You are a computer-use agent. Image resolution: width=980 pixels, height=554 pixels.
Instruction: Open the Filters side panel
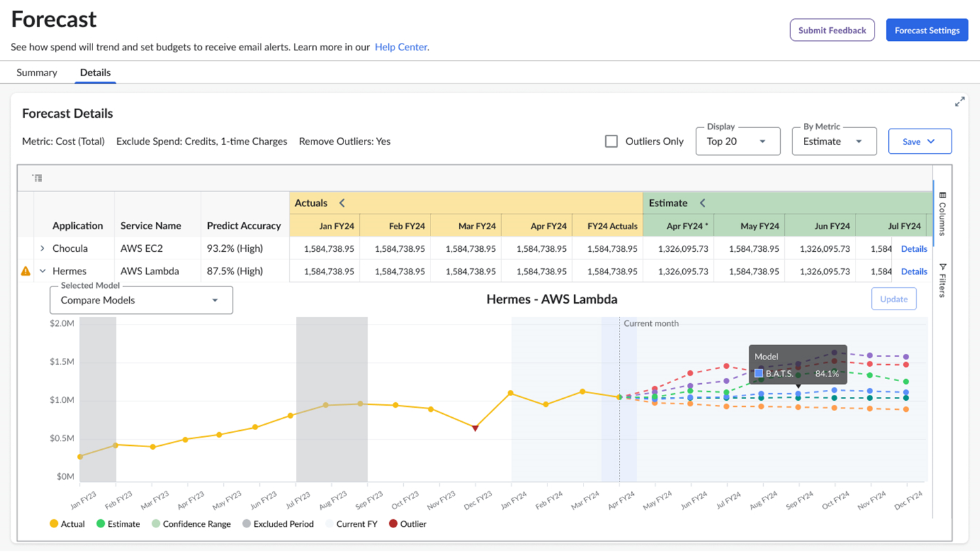pyautogui.click(x=942, y=280)
